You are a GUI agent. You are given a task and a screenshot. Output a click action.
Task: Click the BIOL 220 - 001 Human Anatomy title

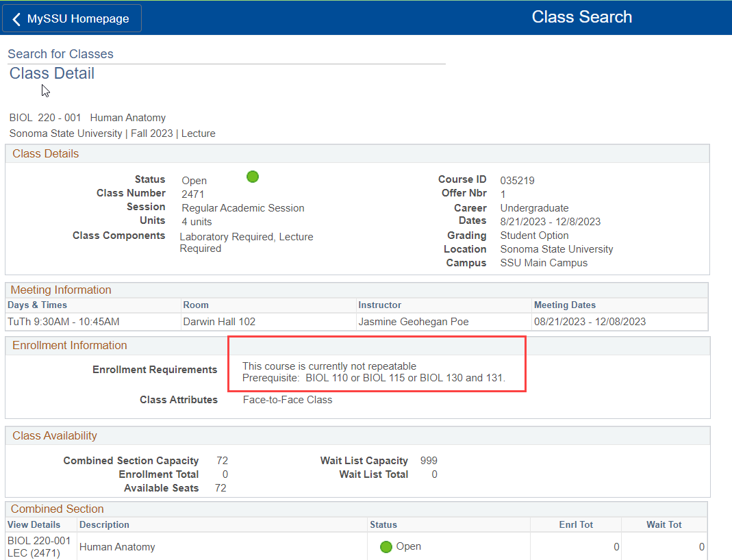[x=88, y=118]
